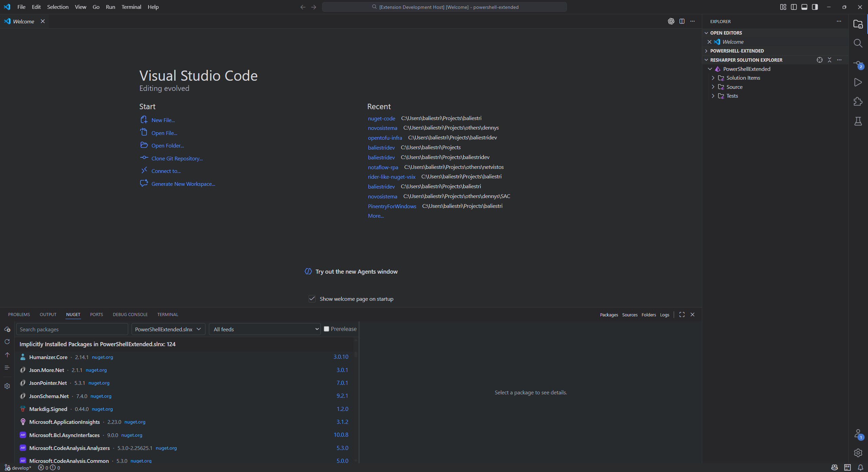
Task: Open the Selection menu
Action: click(58, 7)
